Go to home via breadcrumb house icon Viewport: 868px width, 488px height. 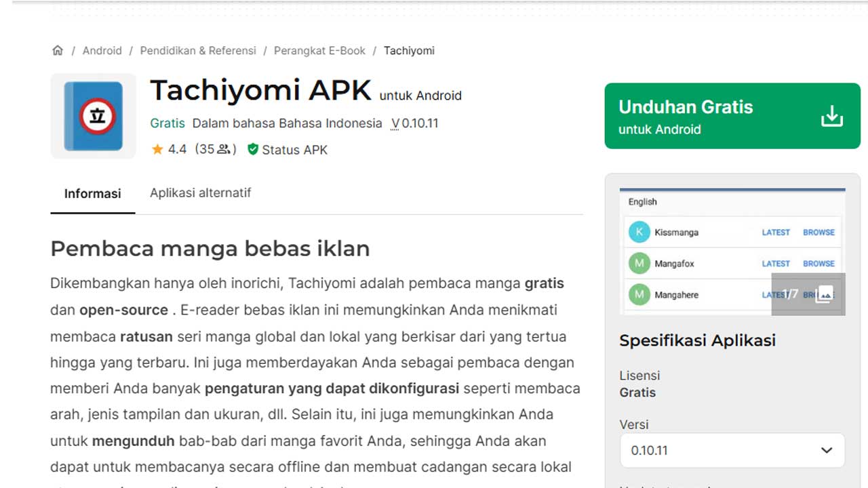pyautogui.click(x=58, y=50)
